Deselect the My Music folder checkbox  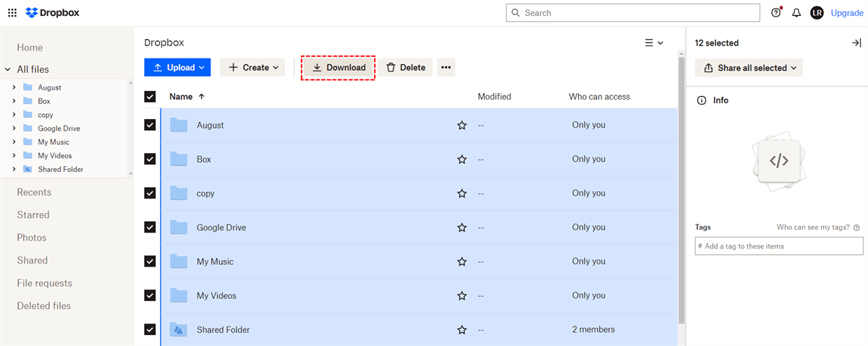(x=150, y=261)
